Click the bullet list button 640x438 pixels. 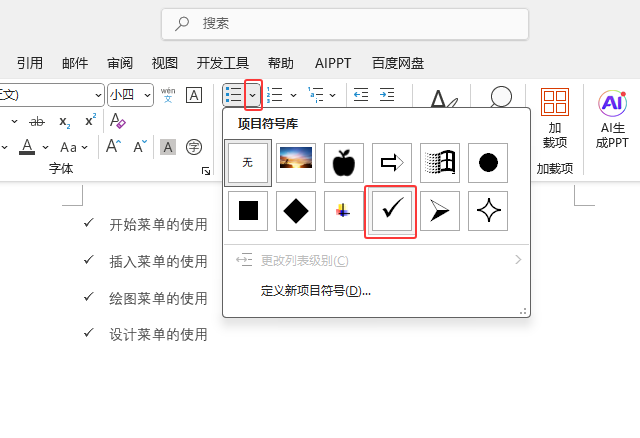[234, 95]
